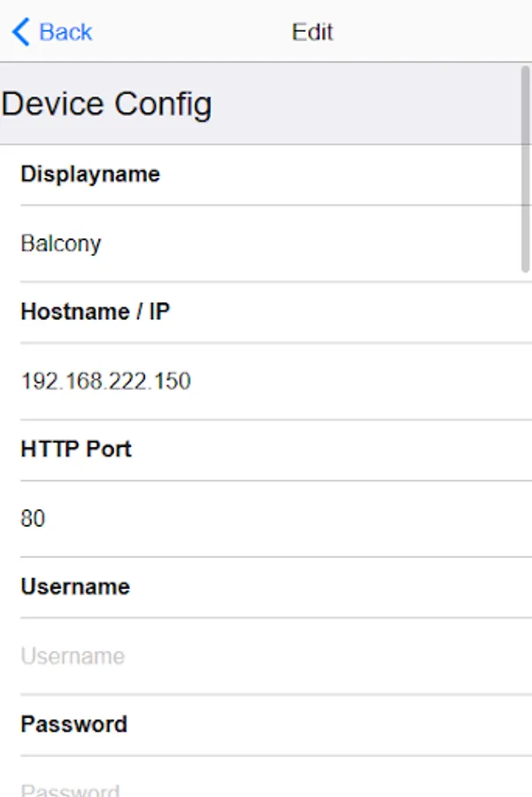Click the bold Password label
Viewport: 532px width, 797px height.
click(74, 724)
